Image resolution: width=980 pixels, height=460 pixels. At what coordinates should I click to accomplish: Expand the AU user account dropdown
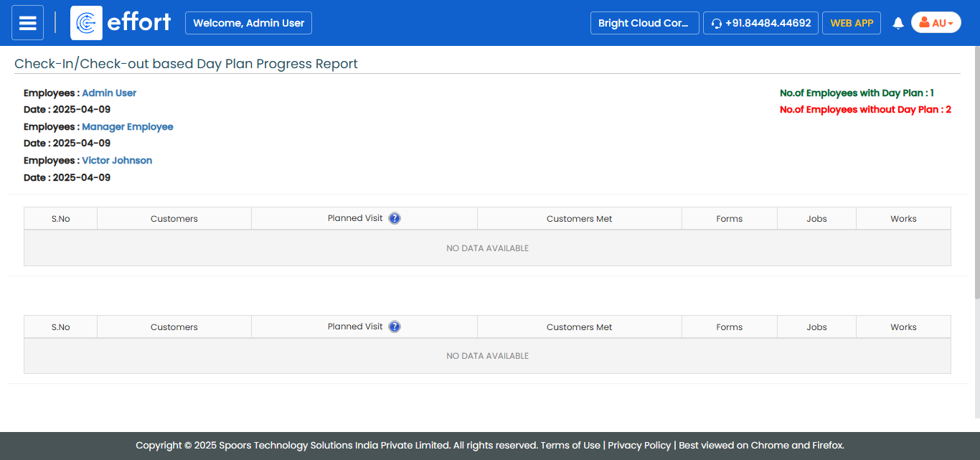tap(936, 23)
